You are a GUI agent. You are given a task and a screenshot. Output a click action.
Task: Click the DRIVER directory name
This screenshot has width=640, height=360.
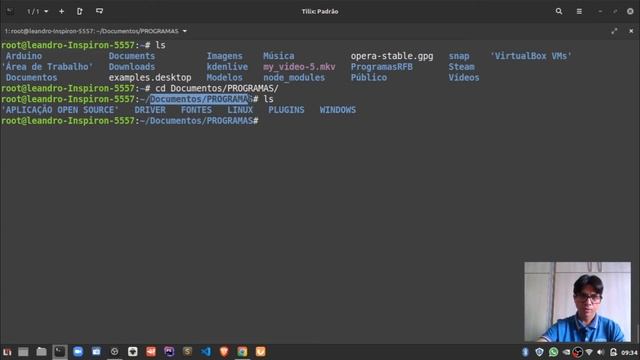point(150,110)
